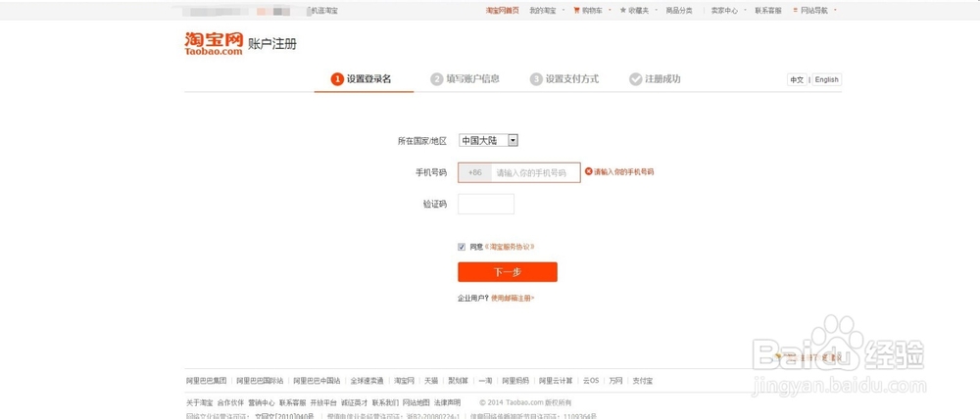The width and height of the screenshot is (980, 419).
Task: Open footer link 联系我们
Action: 385,402
